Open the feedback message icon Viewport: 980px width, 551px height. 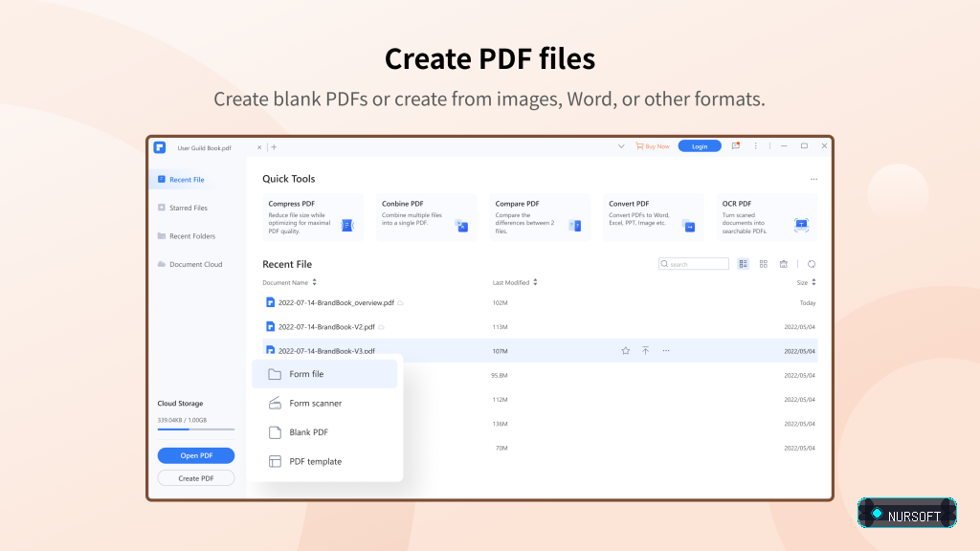tap(736, 146)
